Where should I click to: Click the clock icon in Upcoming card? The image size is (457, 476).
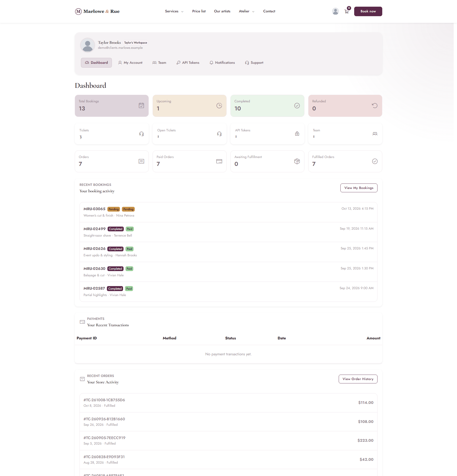pyautogui.click(x=219, y=105)
